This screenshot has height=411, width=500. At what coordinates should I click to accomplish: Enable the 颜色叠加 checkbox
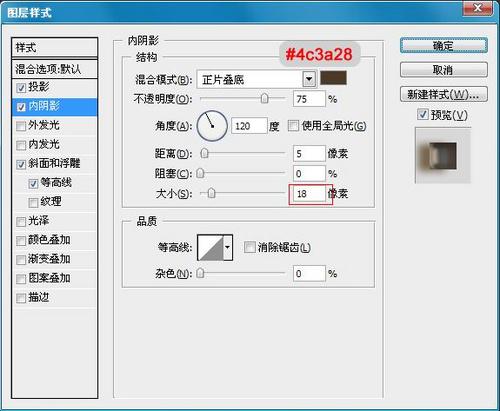21,241
